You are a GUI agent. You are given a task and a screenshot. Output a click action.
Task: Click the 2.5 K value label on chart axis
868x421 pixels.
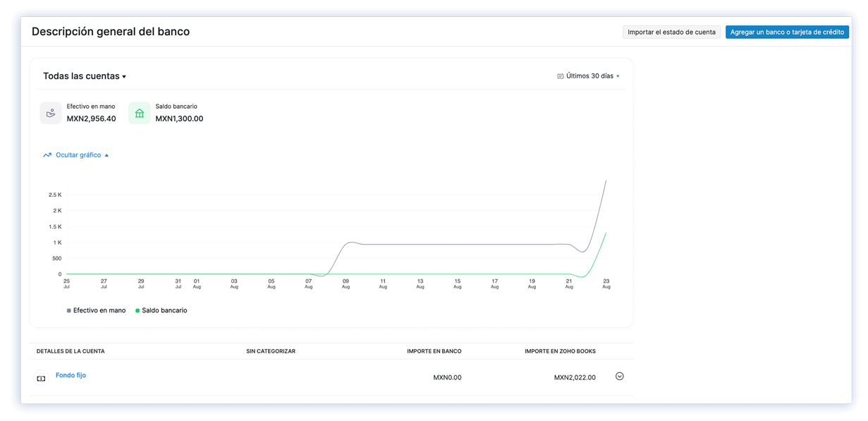55,195
